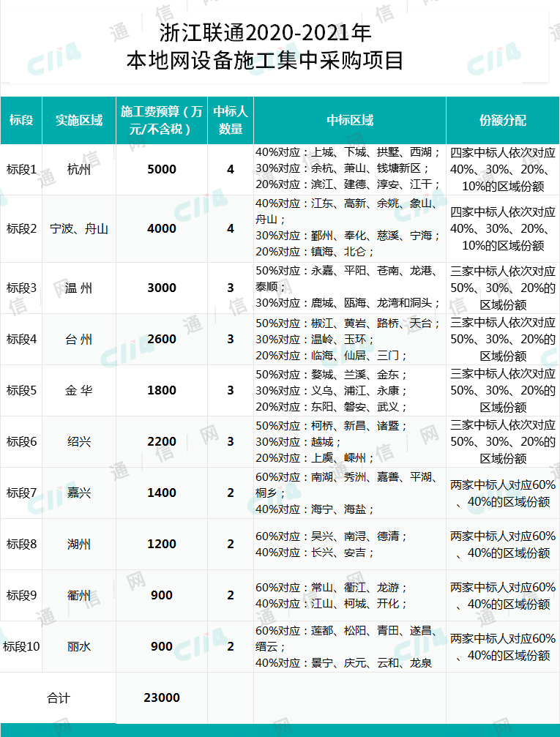Click the 2200 budget value

pos(162,441)
